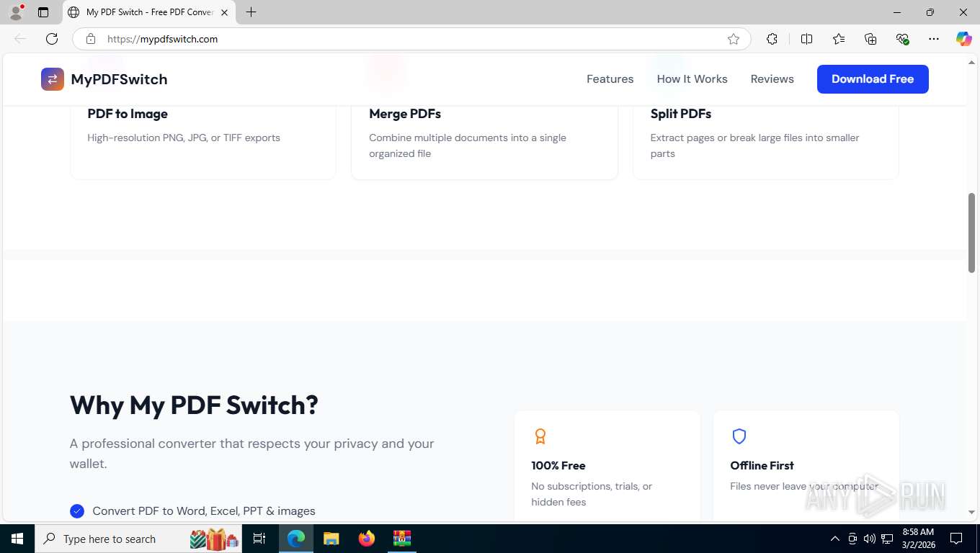This screenshot has height=553, width=980.
Task: Click the High-resolution PNG, JPG description
Action: point(184,138)
